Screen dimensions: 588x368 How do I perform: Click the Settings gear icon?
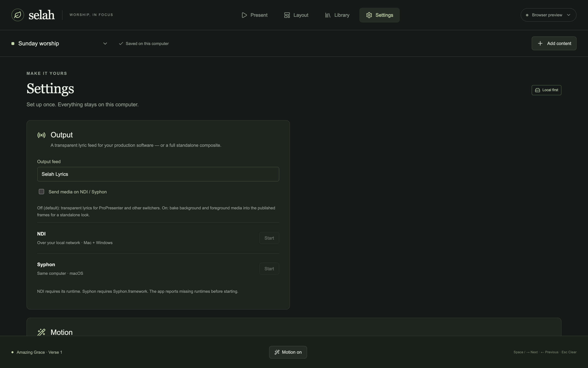(369, 15)
